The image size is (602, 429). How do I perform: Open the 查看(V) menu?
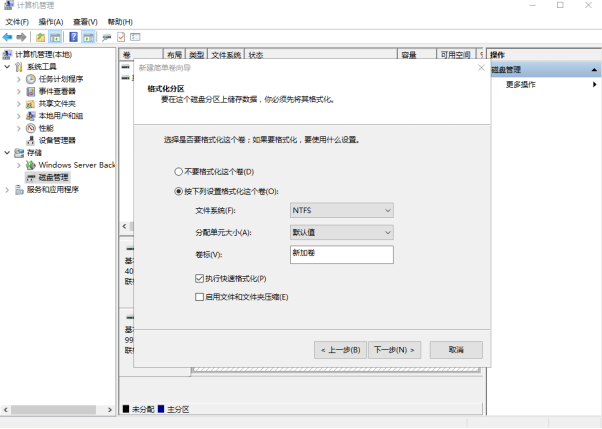85,22
